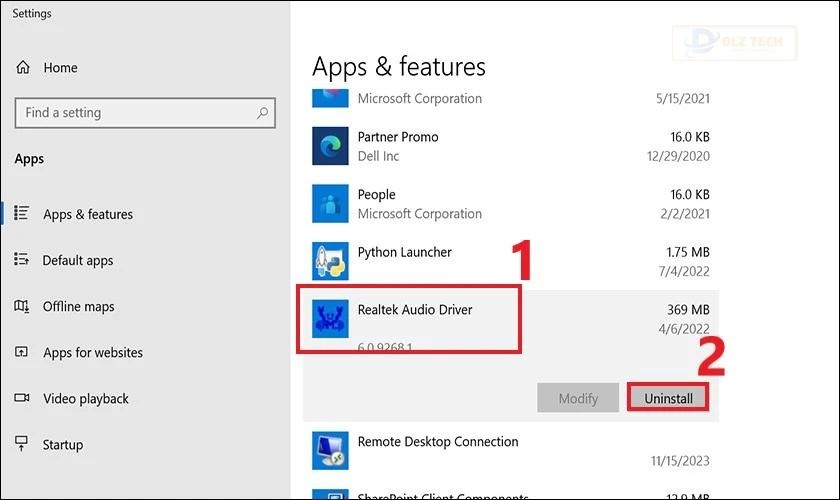Click the Home icon in the sidebar
840x500 pixels.
point(23,68)
